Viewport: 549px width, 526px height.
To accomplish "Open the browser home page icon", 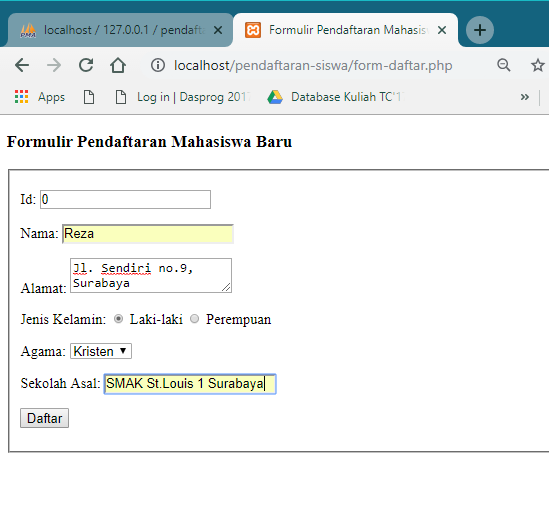I will pyautogui.click(x=118, y=65).
